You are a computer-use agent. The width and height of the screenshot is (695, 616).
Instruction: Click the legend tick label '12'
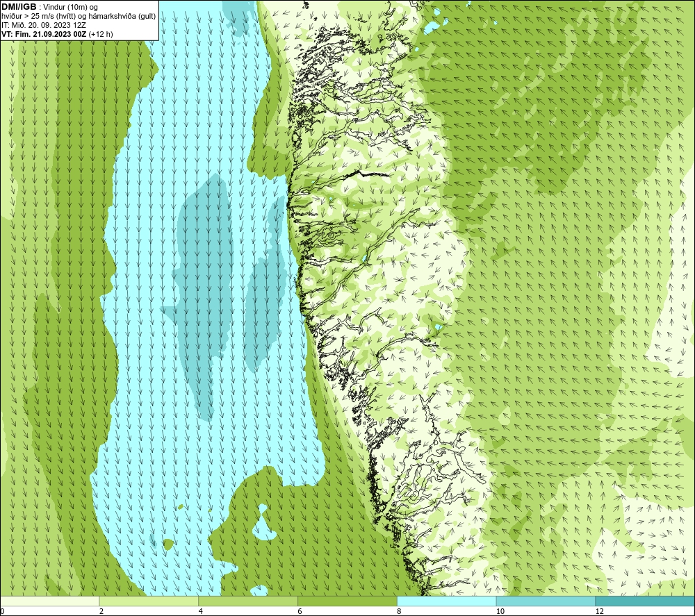600,612
